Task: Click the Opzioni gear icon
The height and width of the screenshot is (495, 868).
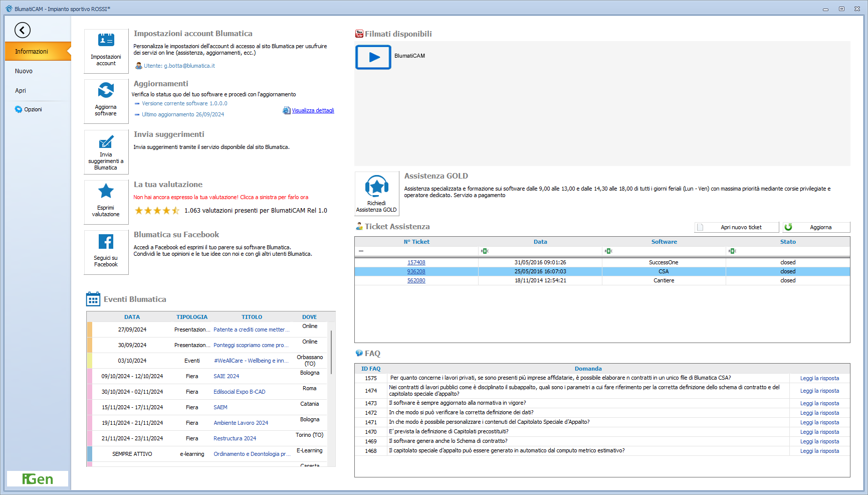Action: click(19, 109)
